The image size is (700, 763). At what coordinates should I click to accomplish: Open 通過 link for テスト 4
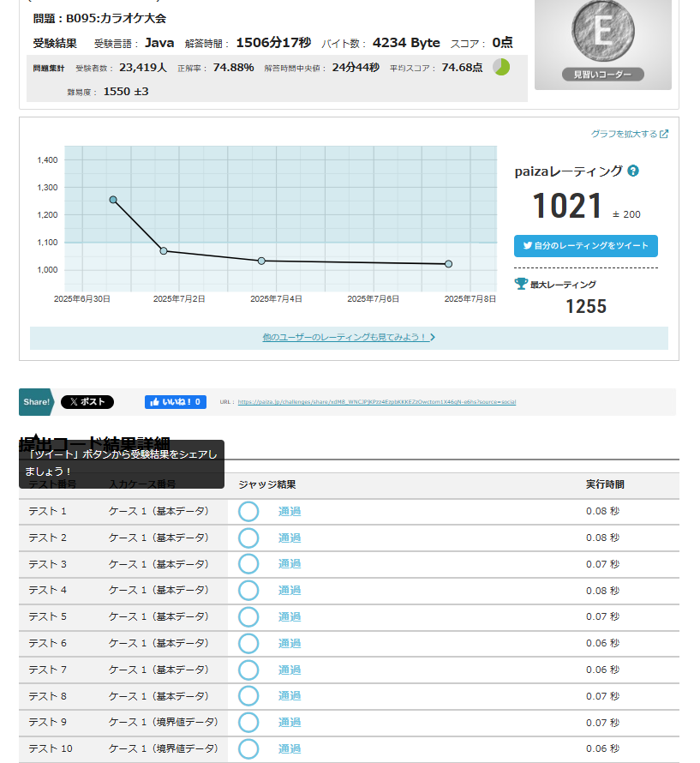pos(290,591)
